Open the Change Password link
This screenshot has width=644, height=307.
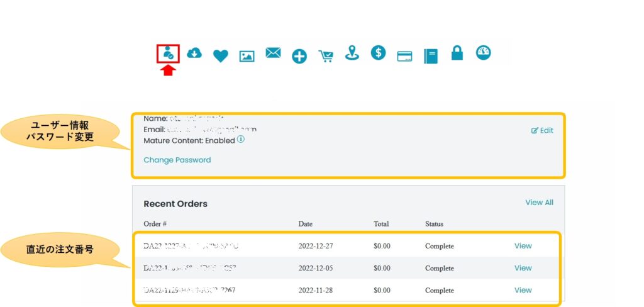pyautogui.click(x=177, y=160)
